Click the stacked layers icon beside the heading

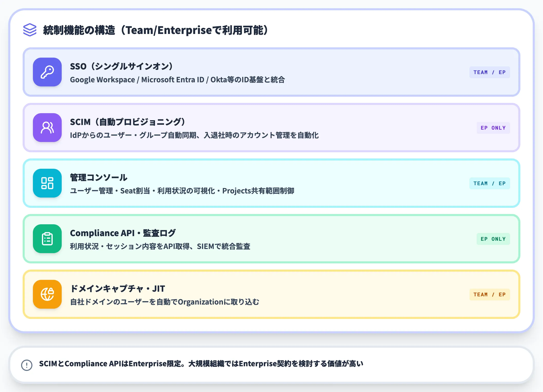(30, 30)
